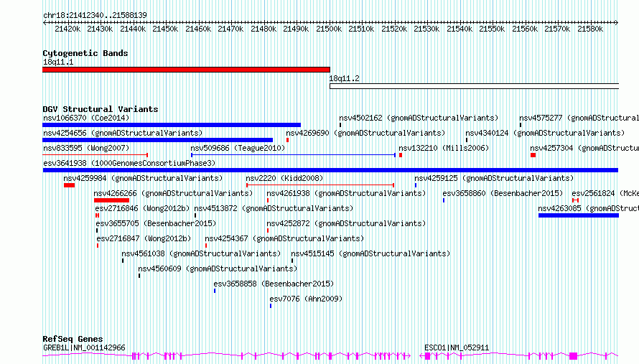Click the chr18:21412340..21588139 coordinates text
639x364 pixels.
pyautogui.click(x=95, y=15)
